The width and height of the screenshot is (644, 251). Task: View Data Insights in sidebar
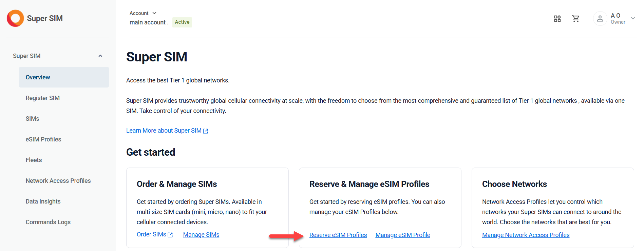pos(43,201)
